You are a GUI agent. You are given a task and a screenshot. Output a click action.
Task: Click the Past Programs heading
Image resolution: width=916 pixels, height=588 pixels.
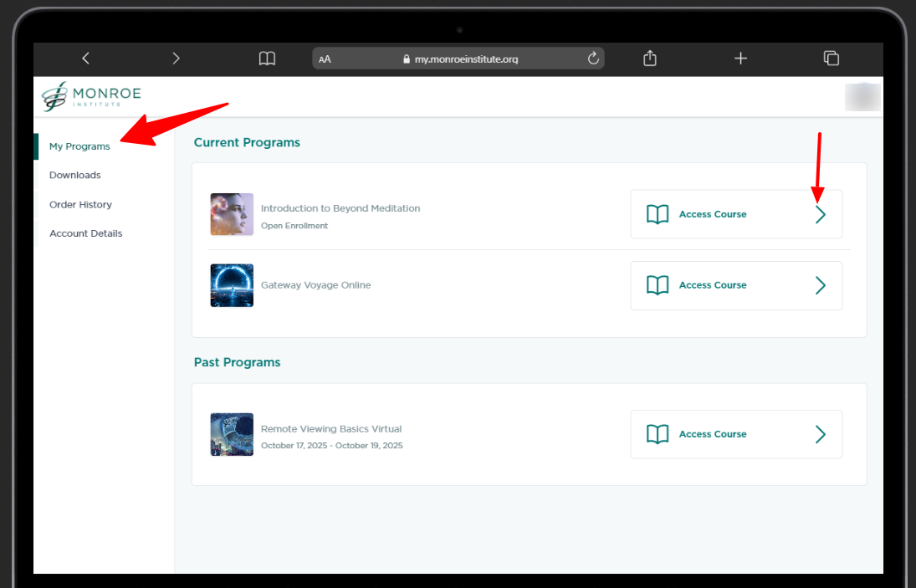[x=238, y=363]
